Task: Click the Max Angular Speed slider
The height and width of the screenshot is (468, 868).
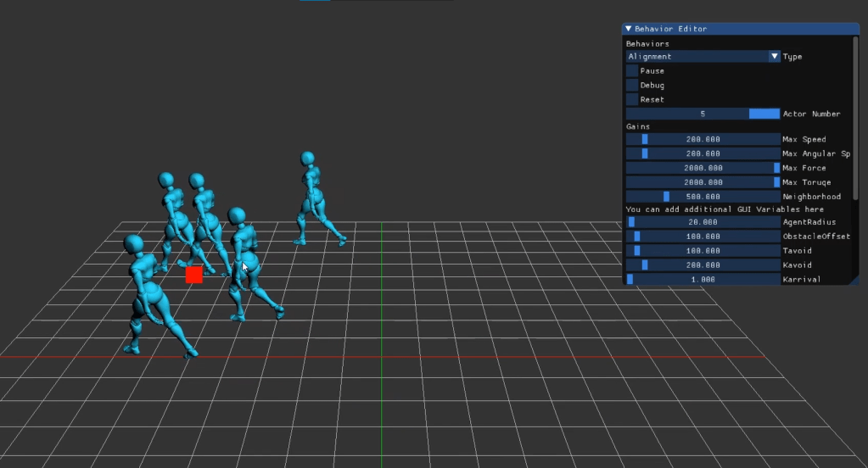Action: pos(703,153)
